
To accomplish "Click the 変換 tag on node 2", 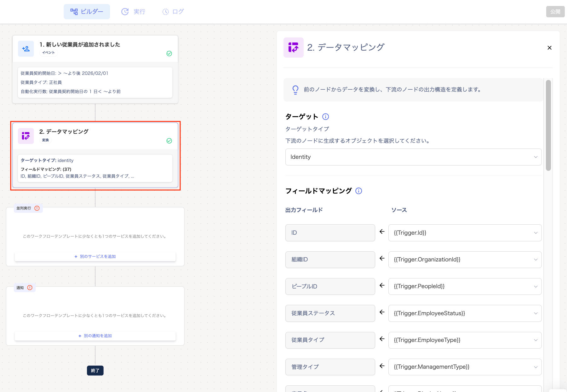I will point(45,140).
